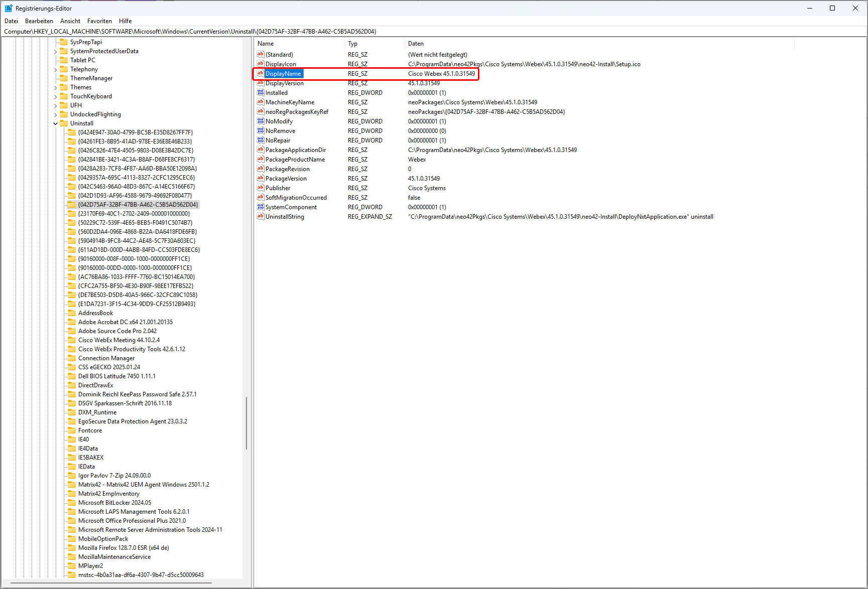Click the string icon of Publisher value
This screenshot has height=589, width=868.
(260, 188)
